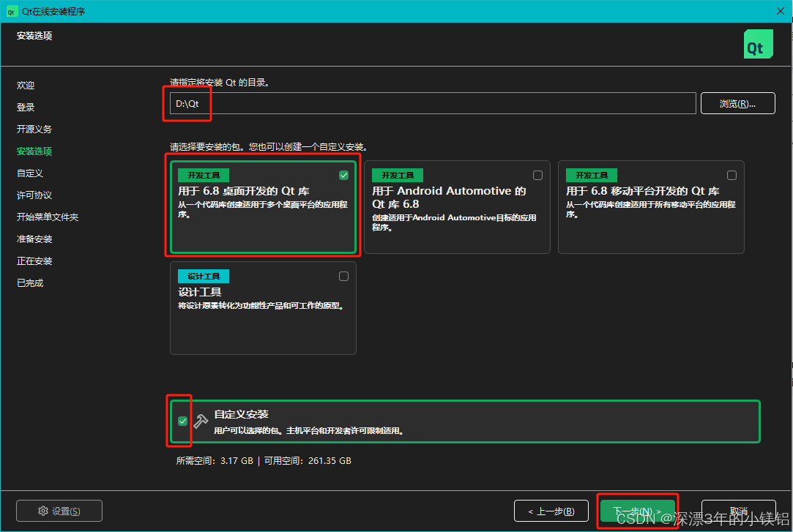Uncheck the 用于 6.8 桌面开发的 Qt 库 checkbox

(x=344, y=176)
